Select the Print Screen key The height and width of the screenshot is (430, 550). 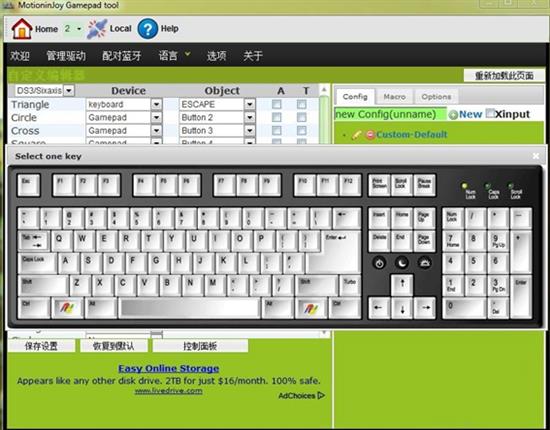[x=379, y=185]
